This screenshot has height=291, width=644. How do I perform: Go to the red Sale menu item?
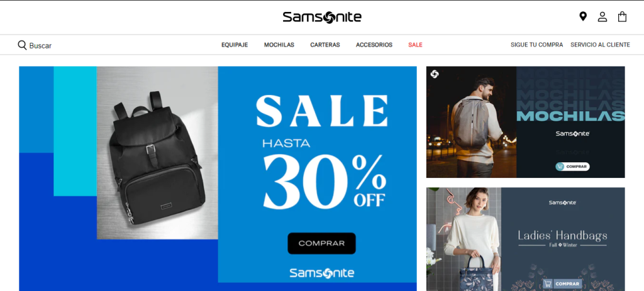pos(415,45)
